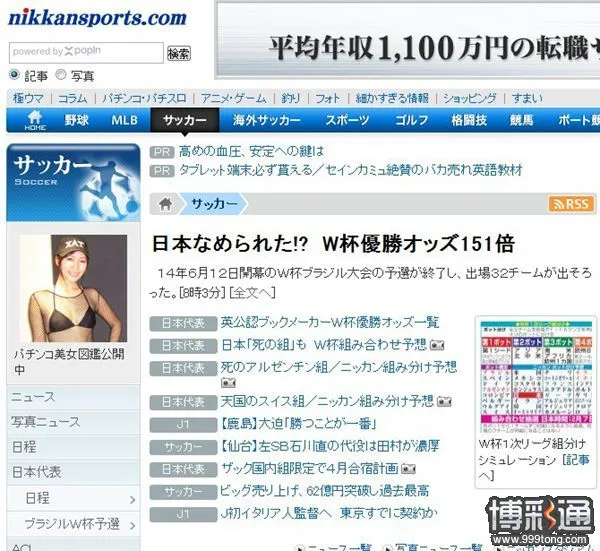This screenshot has height=551, width=600.
Task: Expand the 日程 submenu arrow
Action: click(x=132, y=500)
